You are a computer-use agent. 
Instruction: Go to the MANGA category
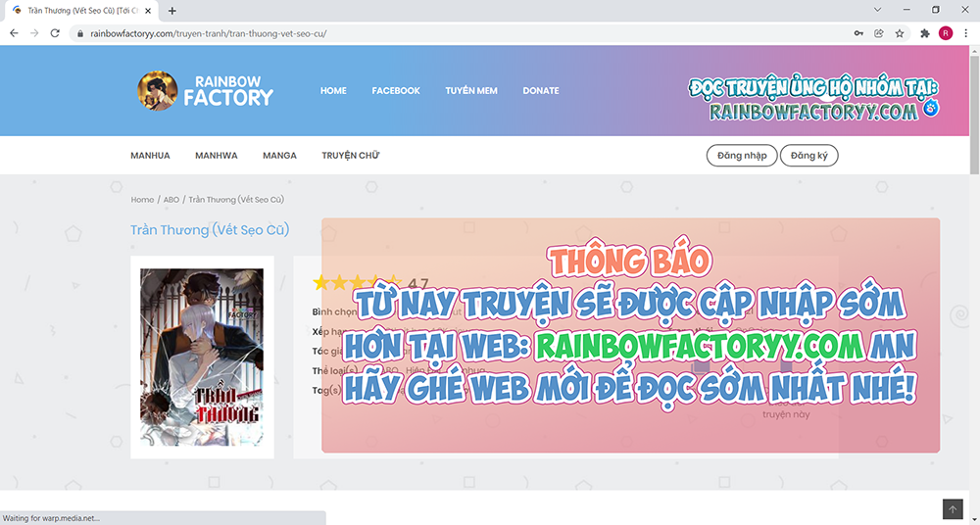point(279,156)
